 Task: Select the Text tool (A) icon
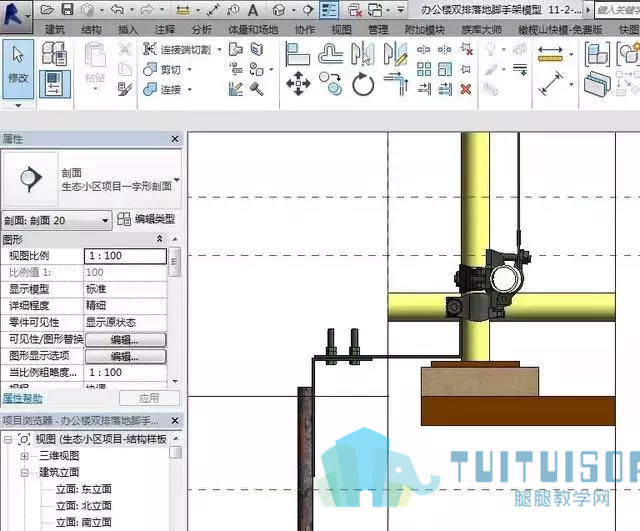(x=253, y=10)
